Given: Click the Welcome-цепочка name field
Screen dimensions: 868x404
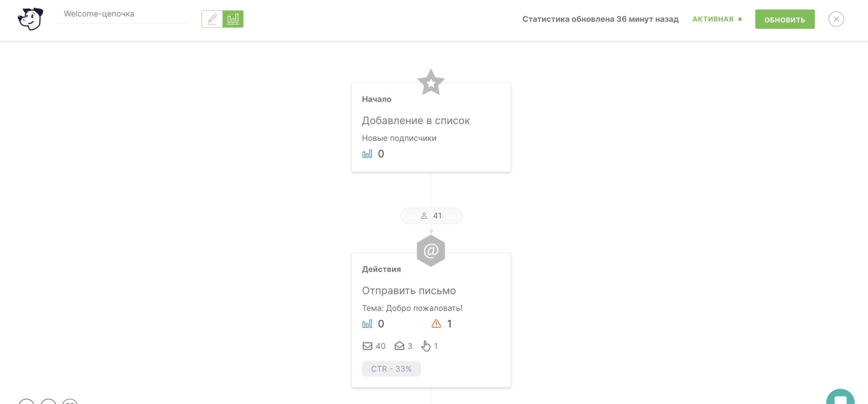Looking at the screenshot, I should click(122, 14).
